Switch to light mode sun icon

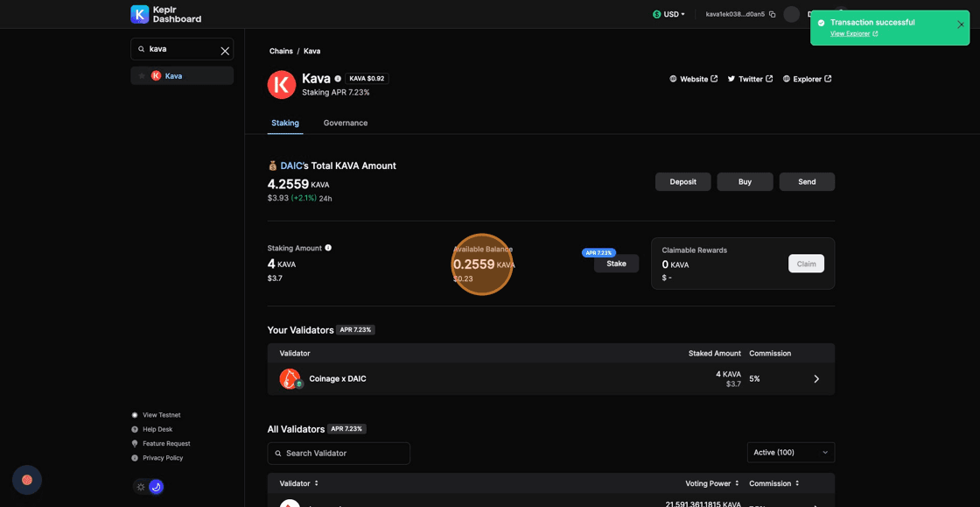(x=141, y=487)
